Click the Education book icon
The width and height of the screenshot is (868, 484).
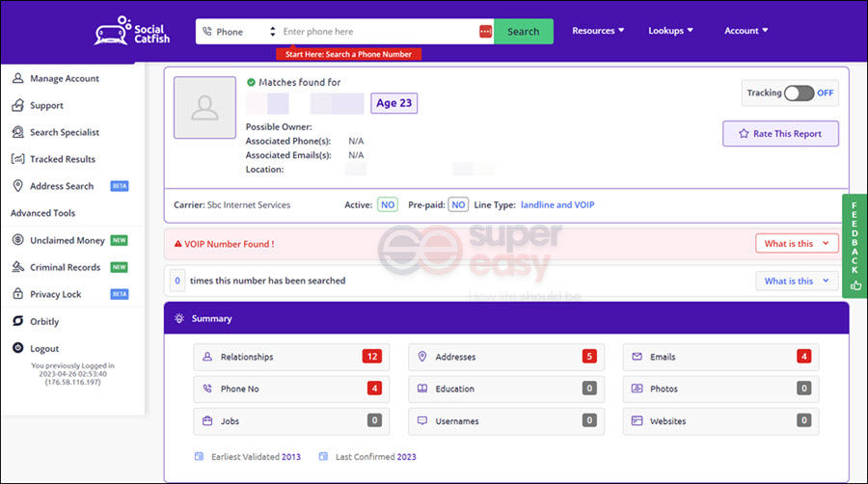point(421,389)
